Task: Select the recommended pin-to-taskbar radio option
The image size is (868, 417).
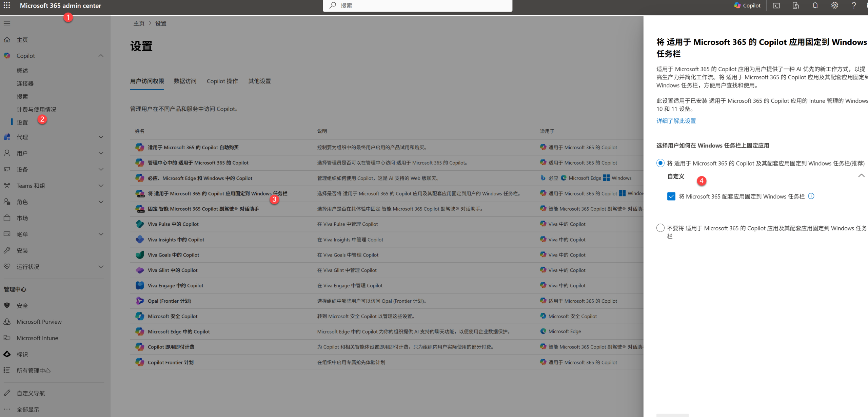Action: (x=660, y=163)
